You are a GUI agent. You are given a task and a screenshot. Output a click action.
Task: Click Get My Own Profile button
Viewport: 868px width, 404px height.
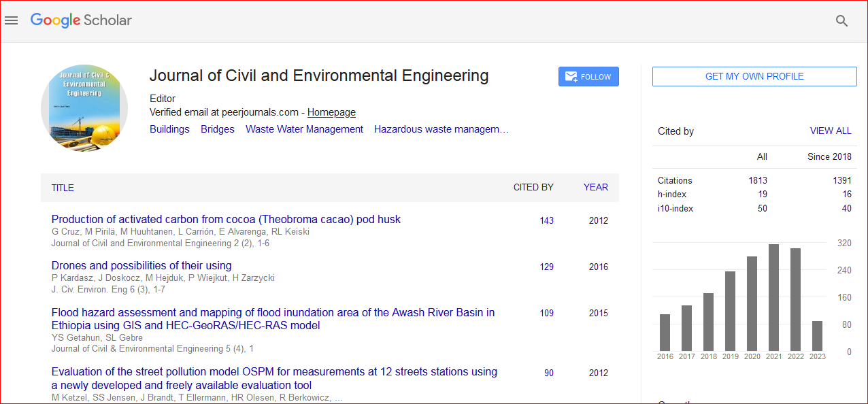(754, 77)
